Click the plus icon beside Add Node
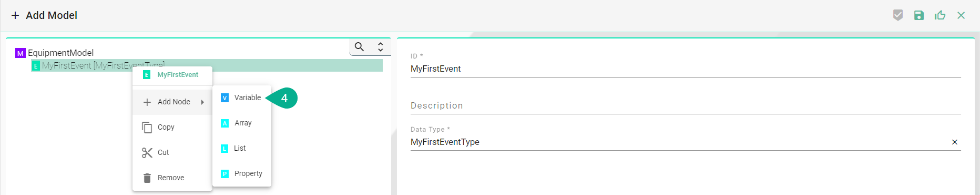 [x=147, y=102]
